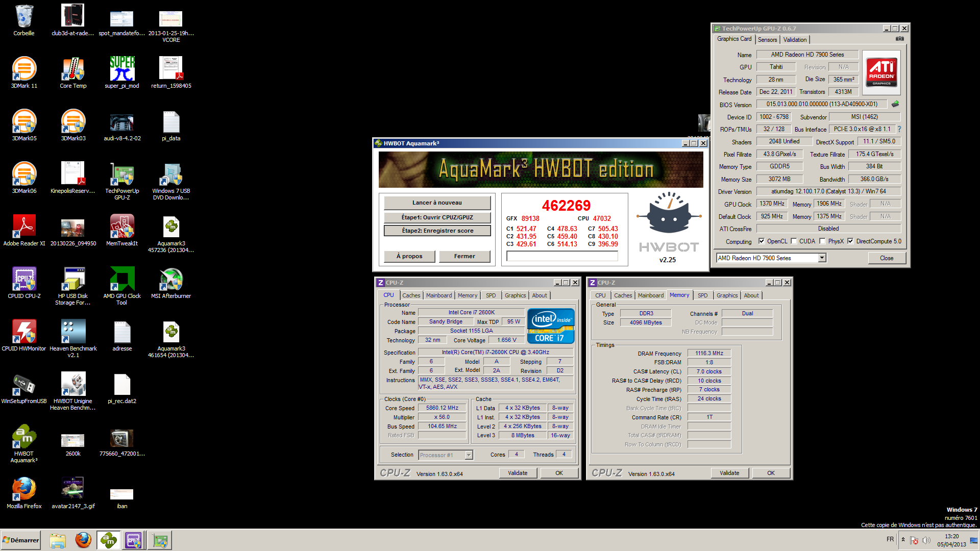
Task: Click À propos button in Aquamark
Action: (x=409, y=256)
